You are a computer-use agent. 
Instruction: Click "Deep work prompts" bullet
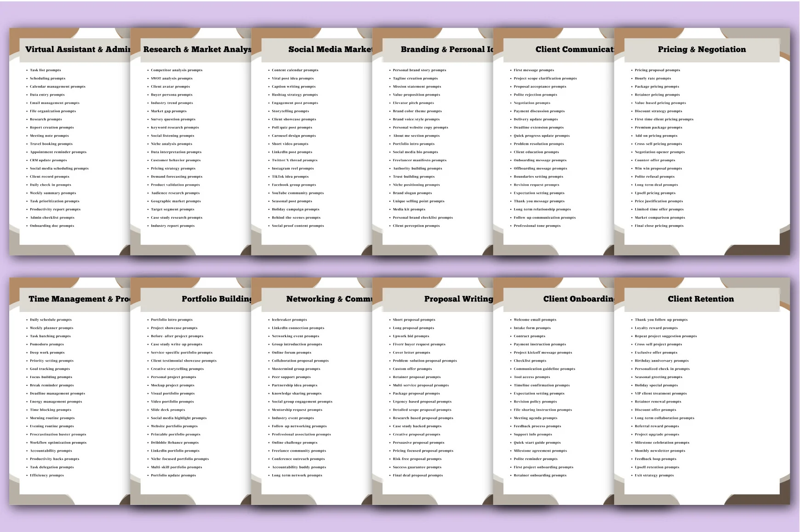47,353
